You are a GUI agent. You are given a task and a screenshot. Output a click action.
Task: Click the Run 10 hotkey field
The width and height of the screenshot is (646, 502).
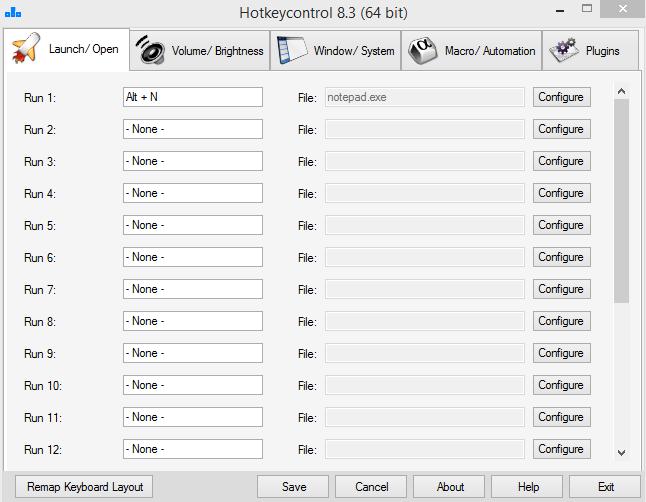pyautogui.click(x=193, y=385)
